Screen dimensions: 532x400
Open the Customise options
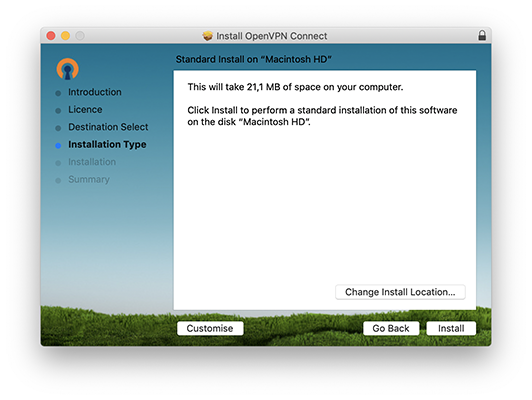210,328
